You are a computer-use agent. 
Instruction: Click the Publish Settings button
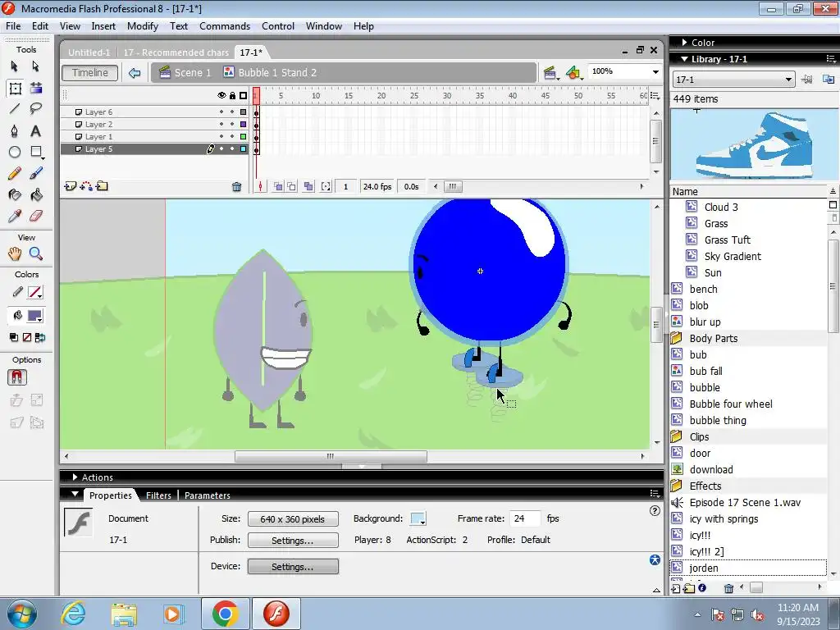coord(293,541)
